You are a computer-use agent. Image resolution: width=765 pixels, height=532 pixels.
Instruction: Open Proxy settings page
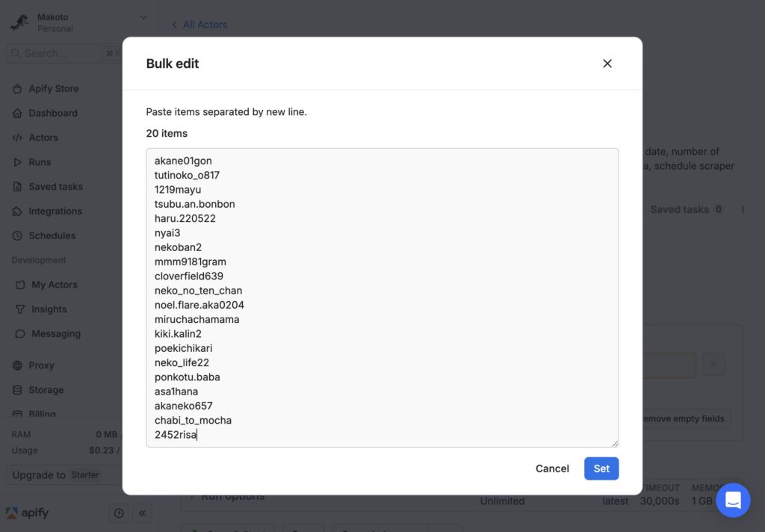(x=41, y=365)
